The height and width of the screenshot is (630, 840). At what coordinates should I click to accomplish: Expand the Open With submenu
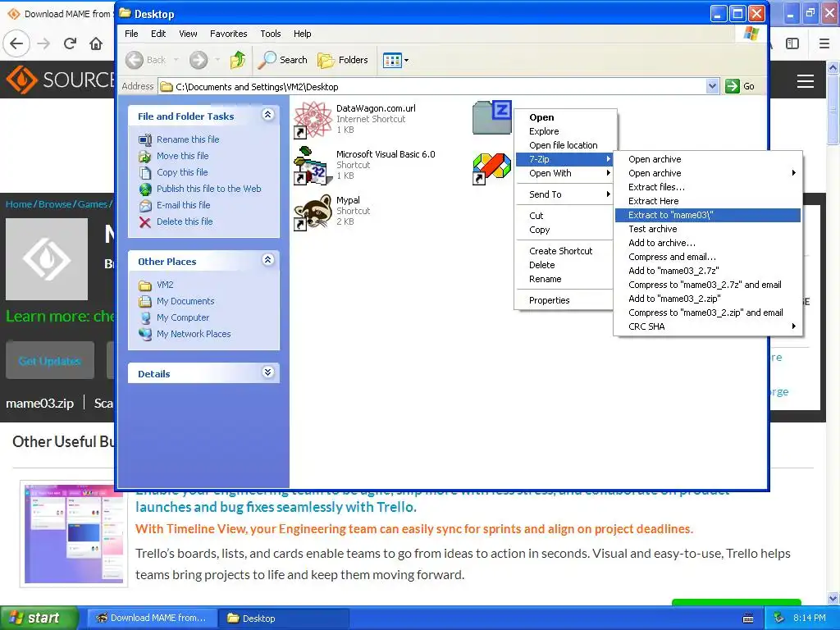(564, 173)
